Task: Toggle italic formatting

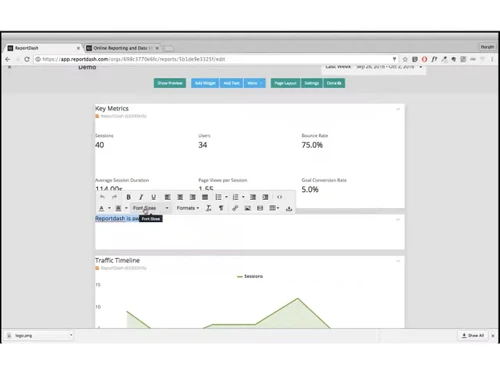Action: coord(141,197)
